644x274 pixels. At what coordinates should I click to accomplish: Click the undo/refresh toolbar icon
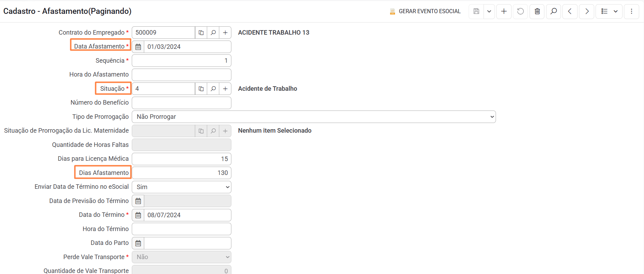point(520,11)
